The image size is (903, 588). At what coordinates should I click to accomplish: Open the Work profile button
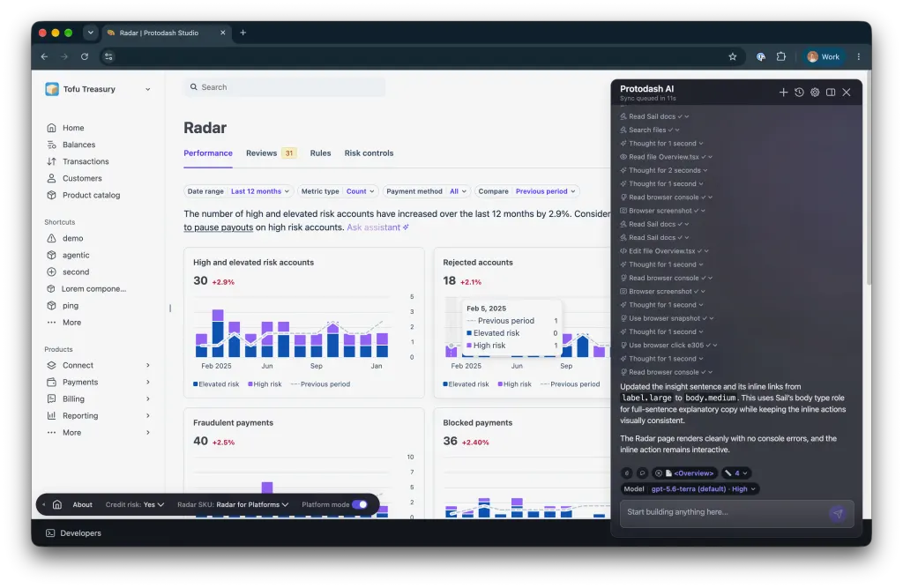point(824,56)
